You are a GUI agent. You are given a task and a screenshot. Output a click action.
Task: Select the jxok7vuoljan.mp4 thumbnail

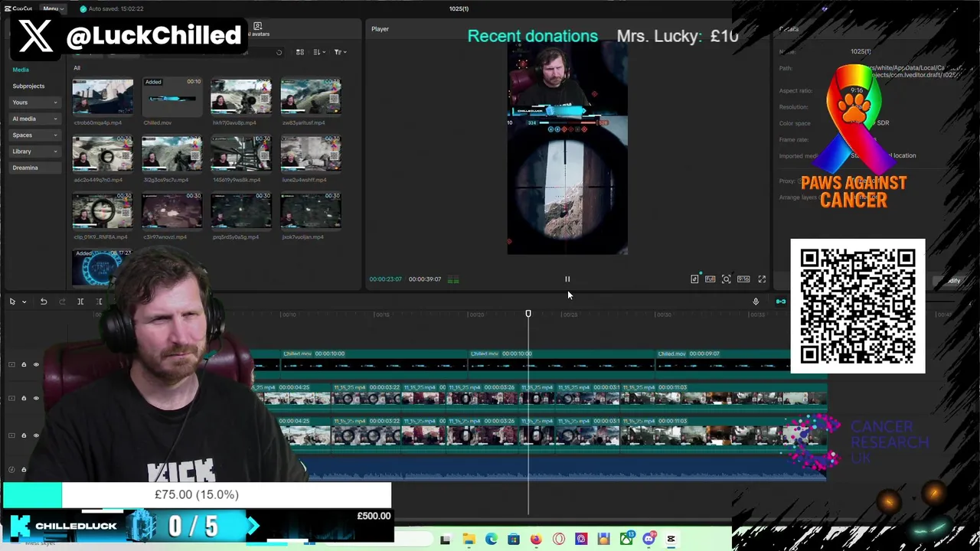pos(311,211)
